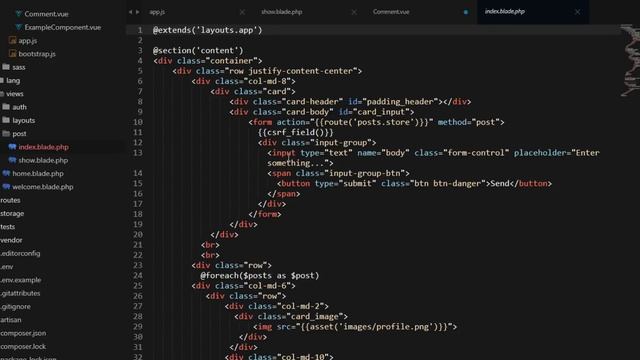
Task: Open home.blade.php in the sidebar
Action: 38,173
